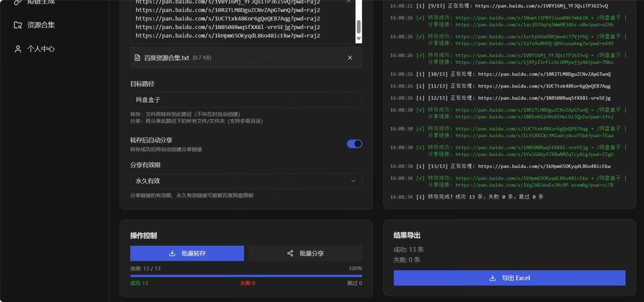
Task: Click the log entry [10/13] 正在处理
Action: [x=500, y=74]
